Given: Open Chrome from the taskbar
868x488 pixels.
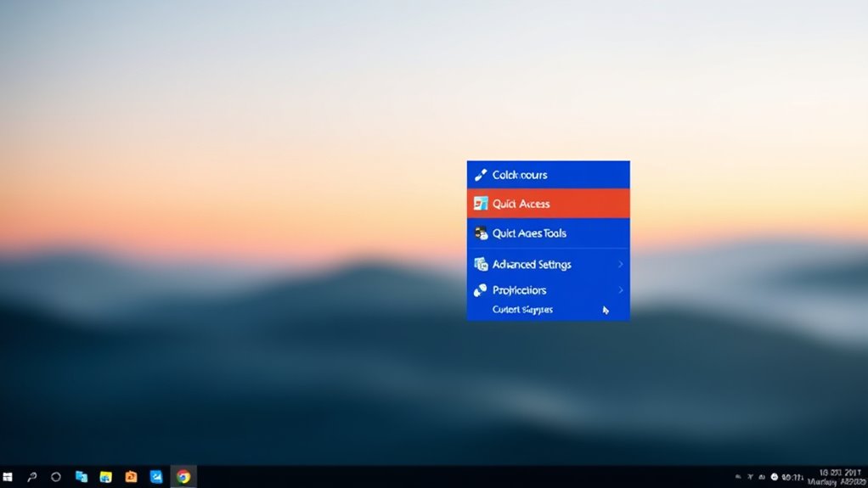Looking at the screenshot, I should coord(183,477).
